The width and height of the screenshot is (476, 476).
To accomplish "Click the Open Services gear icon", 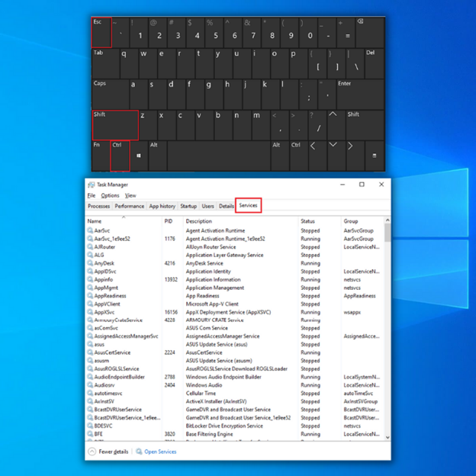I will 139,452.
